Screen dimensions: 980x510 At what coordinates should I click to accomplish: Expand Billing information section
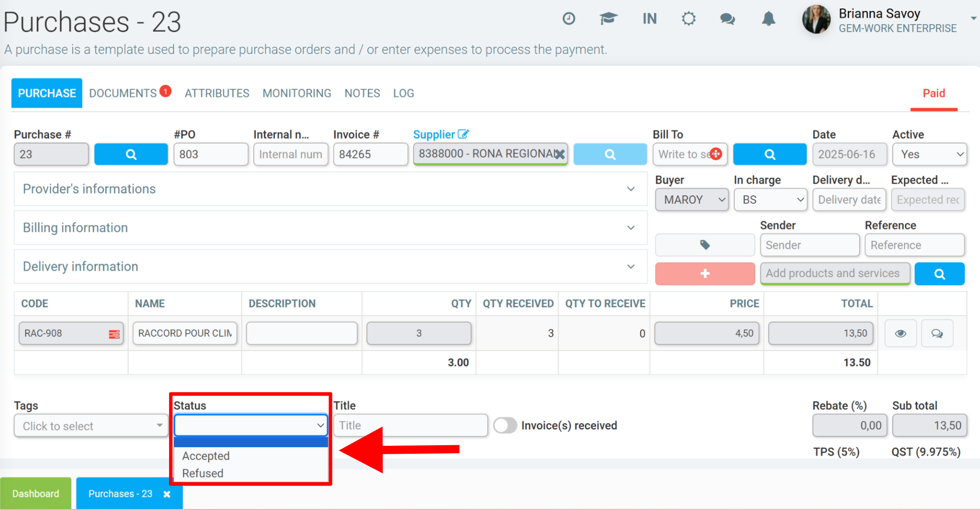point(331,227)
